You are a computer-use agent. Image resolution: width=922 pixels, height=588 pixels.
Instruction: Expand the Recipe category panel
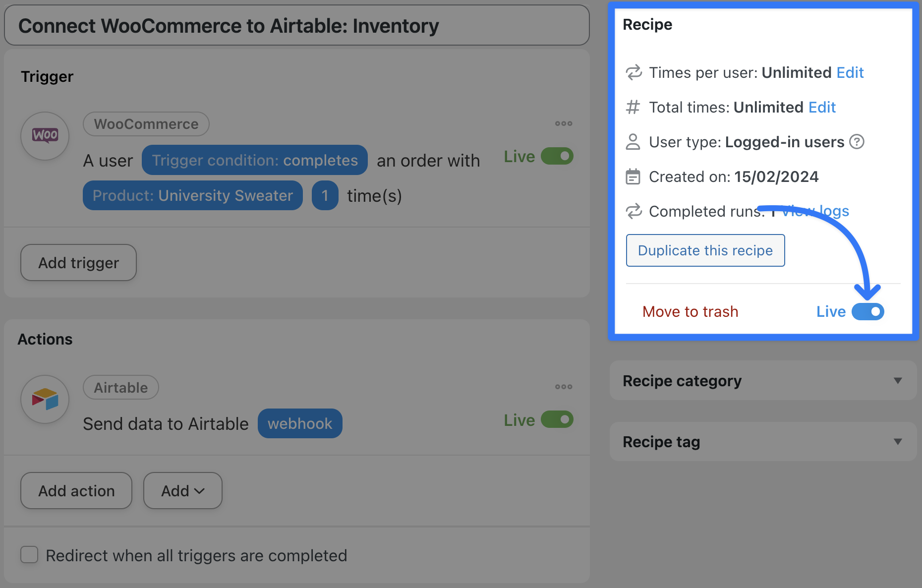click(x=897, y=381)
